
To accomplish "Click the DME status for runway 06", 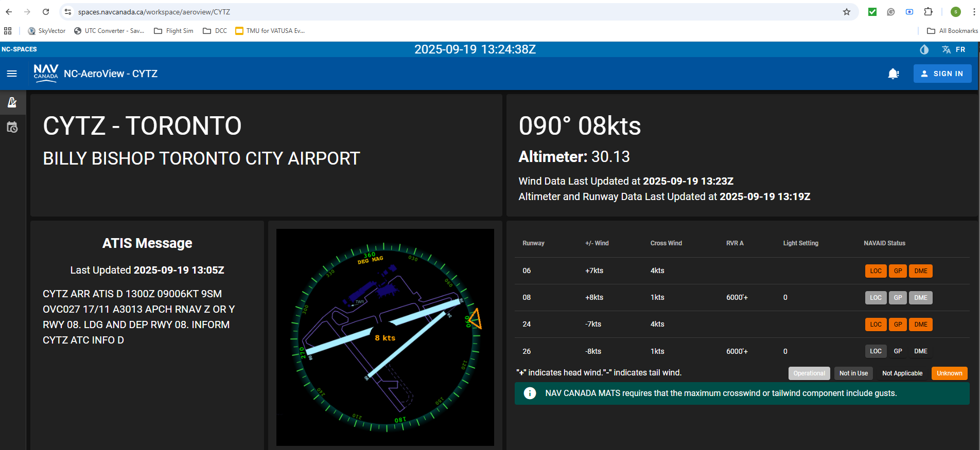I will [x=921, y=271].
